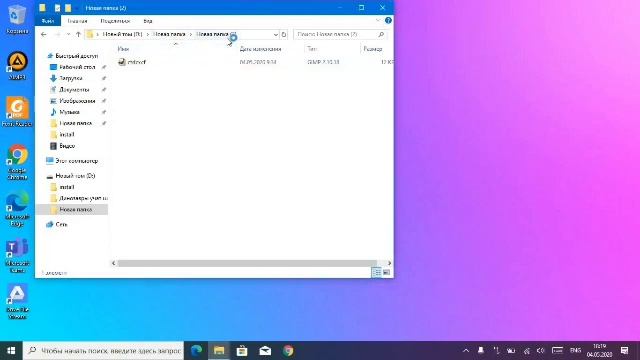Customize quick access toolbar dropdown
This screenshot has height=360, width=640.
point(77,8)
